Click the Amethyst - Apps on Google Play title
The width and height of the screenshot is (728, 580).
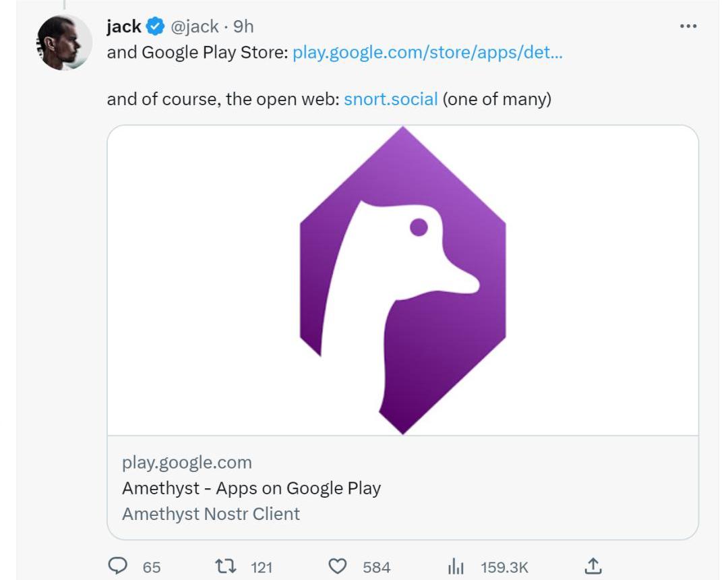(251, 488)
